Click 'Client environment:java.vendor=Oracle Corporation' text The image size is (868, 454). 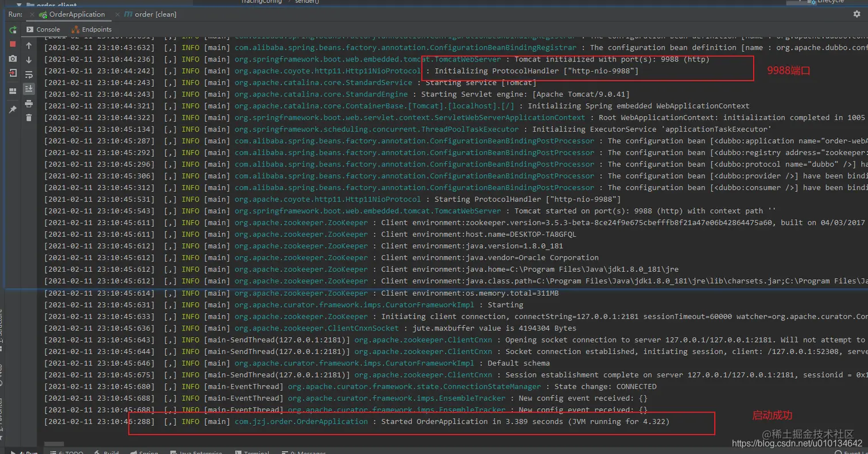click(x=490, y=257)
